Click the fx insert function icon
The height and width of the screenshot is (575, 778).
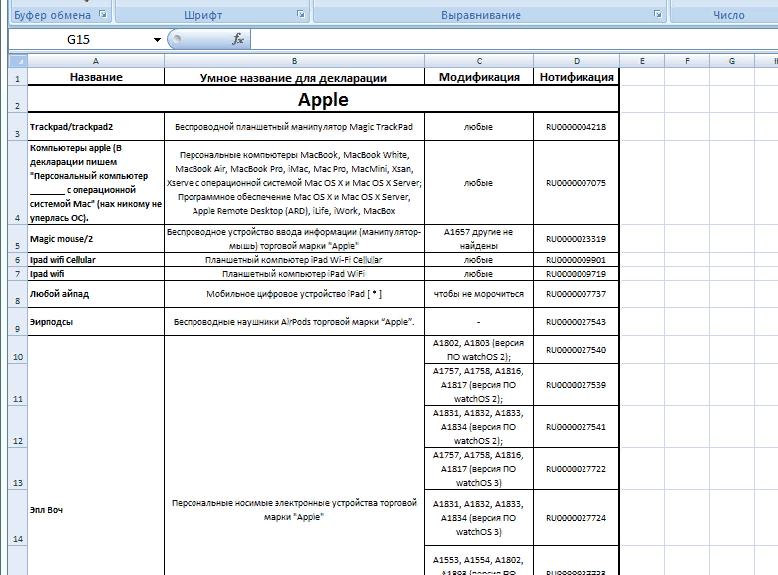pos(238,39)
